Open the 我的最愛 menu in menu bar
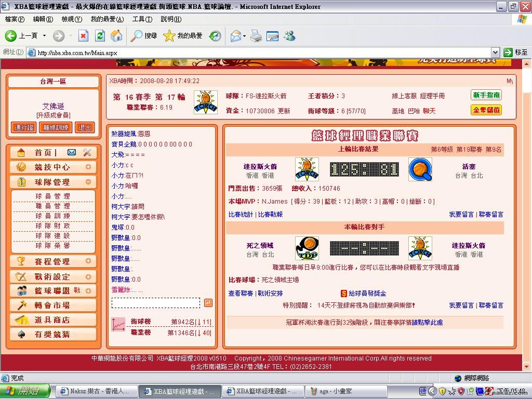Screen dimensions: 532x399 click(107, 19)
